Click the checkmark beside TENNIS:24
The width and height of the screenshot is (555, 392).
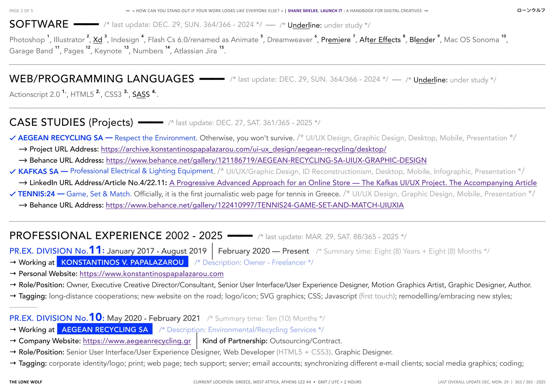[x=12, y=194]
